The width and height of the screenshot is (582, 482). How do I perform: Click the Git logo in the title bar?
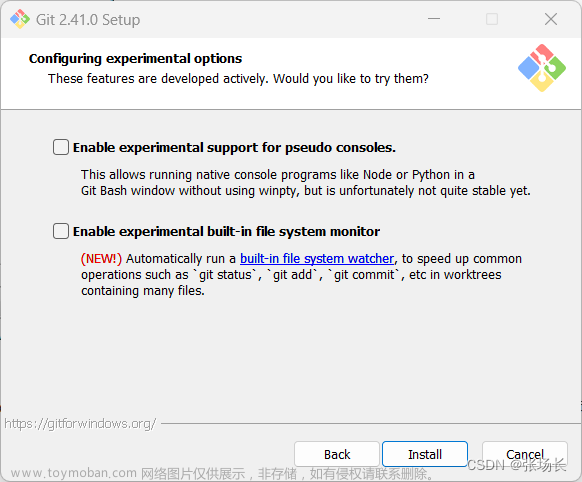point(20,19)
